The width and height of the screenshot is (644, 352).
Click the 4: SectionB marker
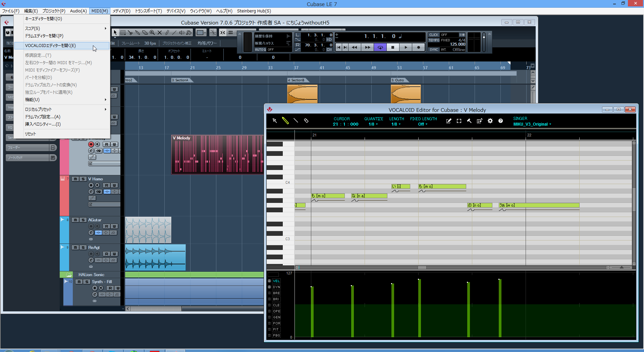tap(298, 80)
